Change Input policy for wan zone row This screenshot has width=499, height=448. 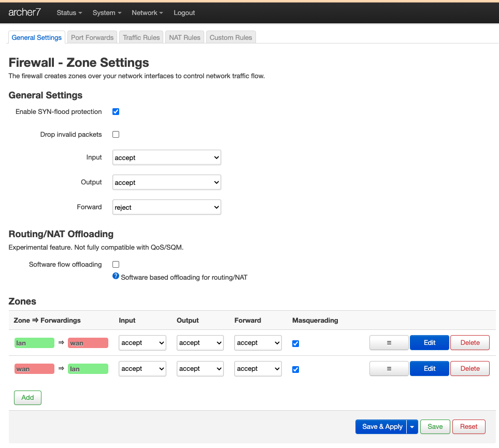click(x=142, y=368)
